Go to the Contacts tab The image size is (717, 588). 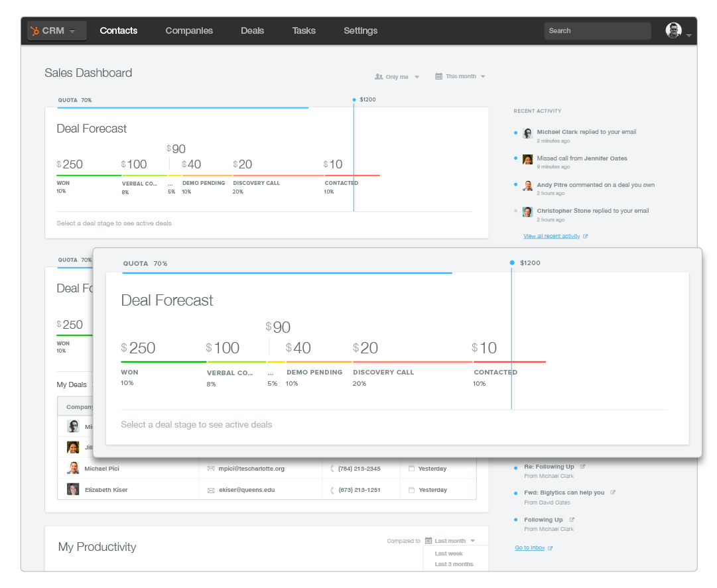(x=119, y=30)
